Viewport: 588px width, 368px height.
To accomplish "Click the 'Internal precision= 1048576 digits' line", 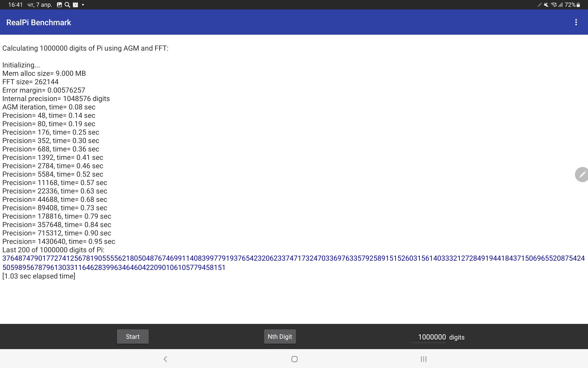I will click(56, 99).
